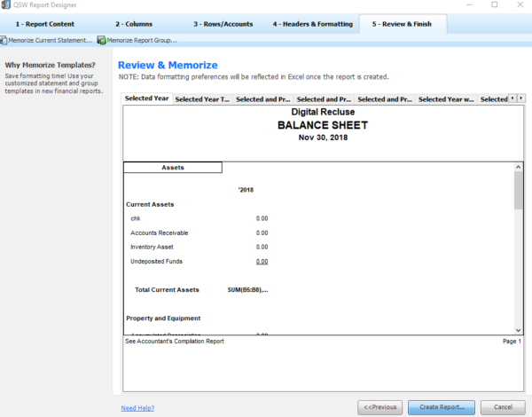Image resolution: width=532 pixels, height=417 pixels.
Task: Click the Memorize Report Group icon
Action: (x=101, y=40)
